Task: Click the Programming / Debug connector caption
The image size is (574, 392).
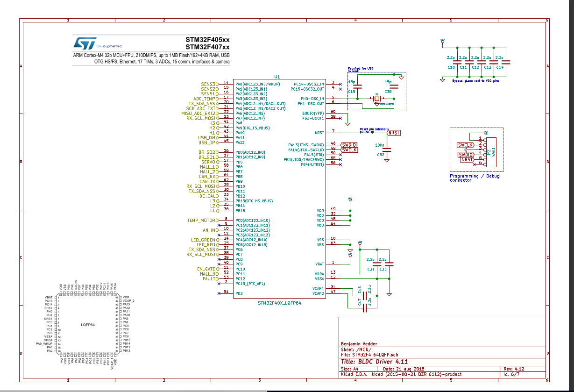Action: tap(475, 178)
